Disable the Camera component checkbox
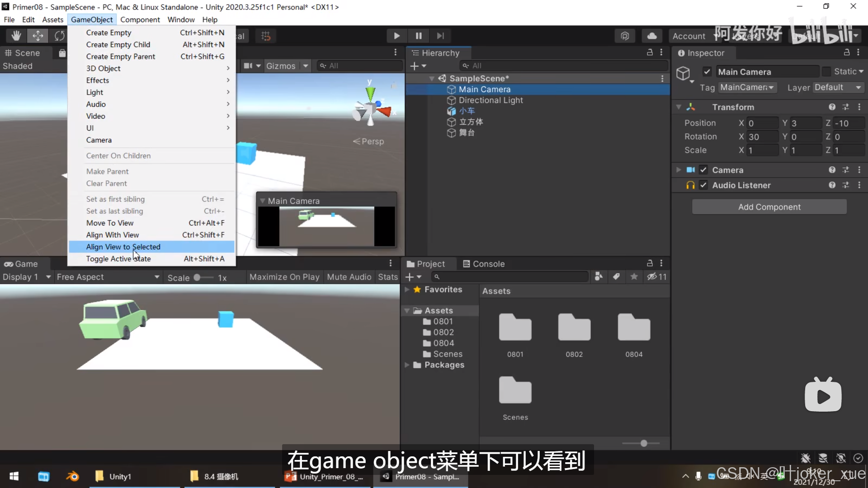This screenshot has height=488, width=868. point(704,169)
